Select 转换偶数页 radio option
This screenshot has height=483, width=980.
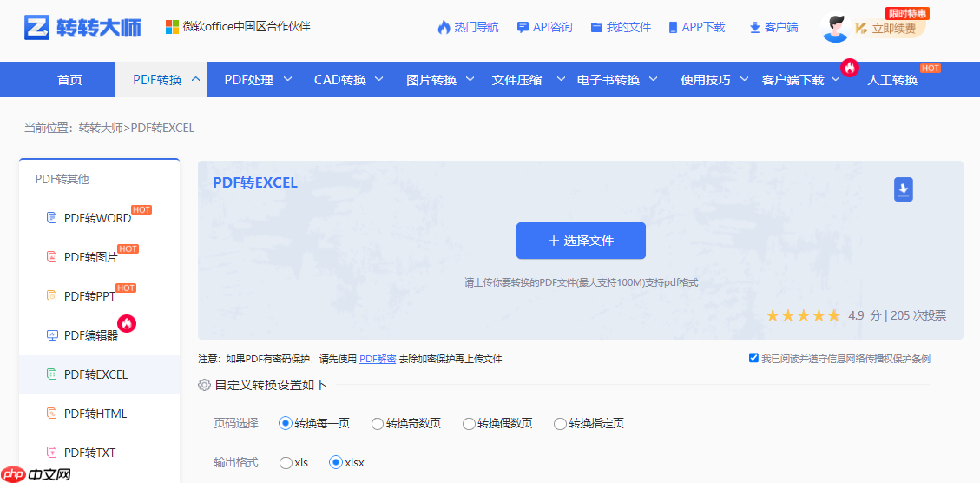(469, 424)
